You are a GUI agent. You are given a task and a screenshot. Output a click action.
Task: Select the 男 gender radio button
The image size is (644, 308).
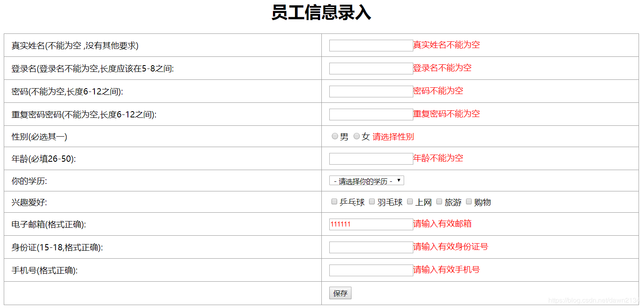coord(335,136)
